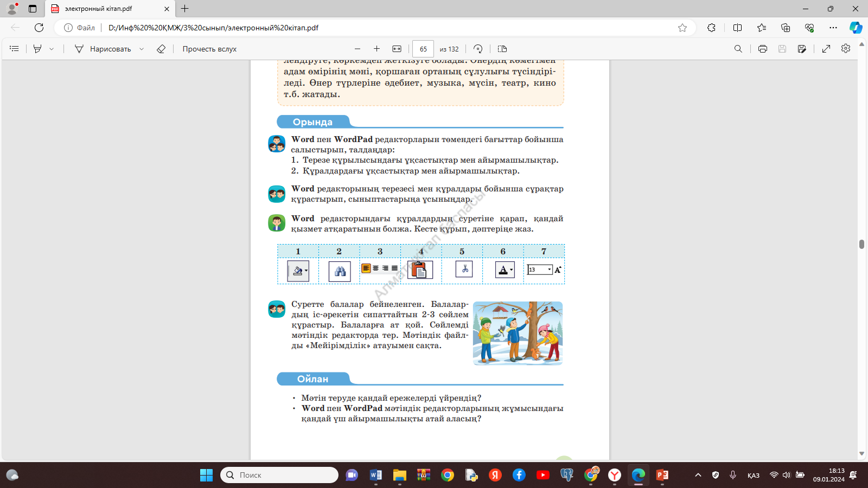The height and width of the screenshot is (488, 868).
Task: Open Collections panel
Action: (786, 28)
